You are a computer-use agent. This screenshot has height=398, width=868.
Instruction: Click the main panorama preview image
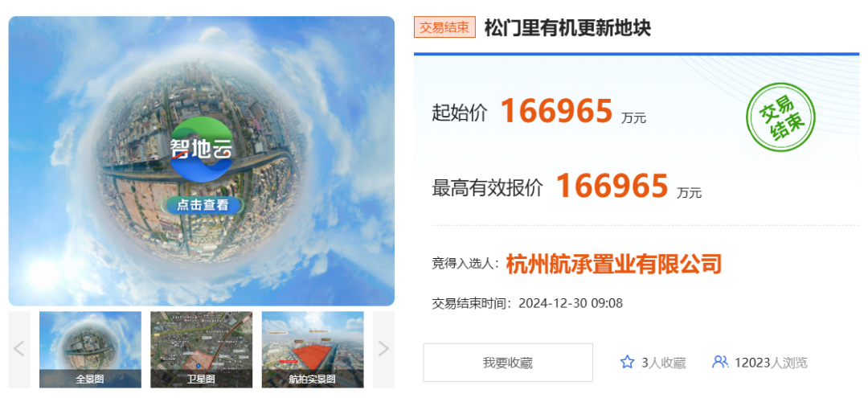[202, 161]
